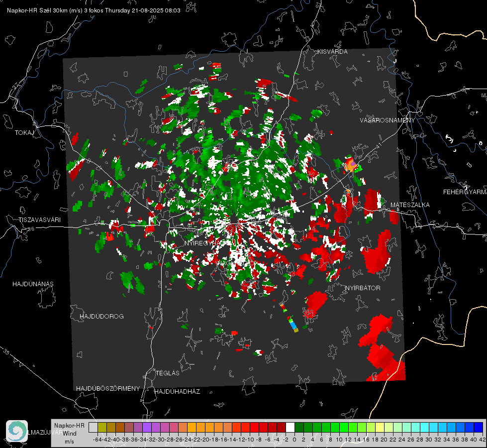Click the NYÍRBÁTOR city label
This screenshot has height=448, width=487.
tap(363, 288)
